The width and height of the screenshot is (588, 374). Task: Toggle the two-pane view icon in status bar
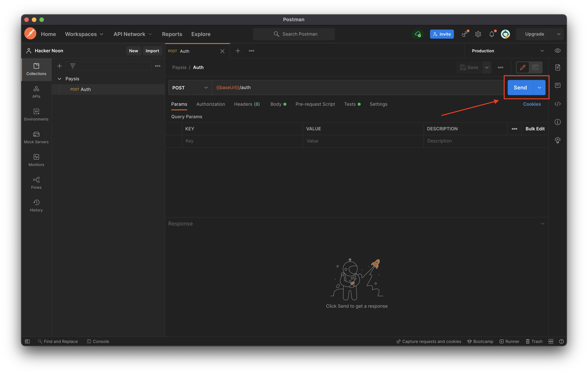551,341
